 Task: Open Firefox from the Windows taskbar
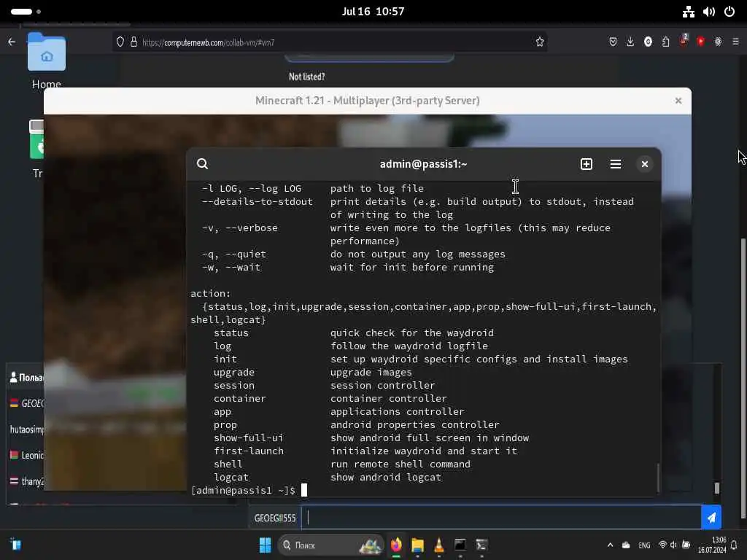[396, 545]
